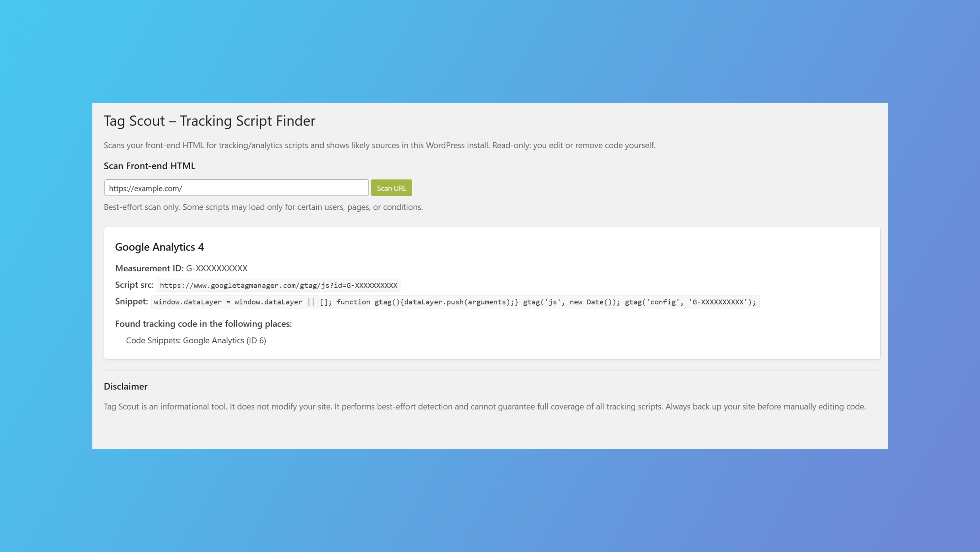Click the Script src field label
The width and height of the screenshot is (980, 552).
(134, 284)
